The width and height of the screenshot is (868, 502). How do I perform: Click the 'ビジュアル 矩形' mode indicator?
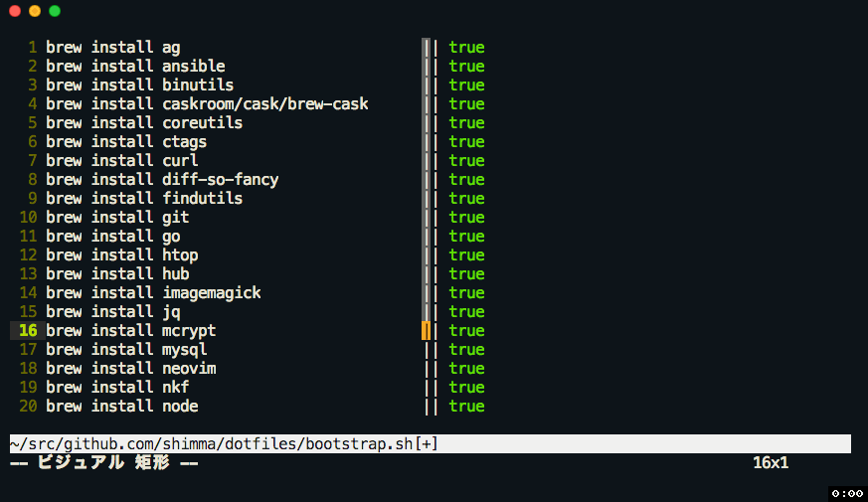(x=103, y=462)
